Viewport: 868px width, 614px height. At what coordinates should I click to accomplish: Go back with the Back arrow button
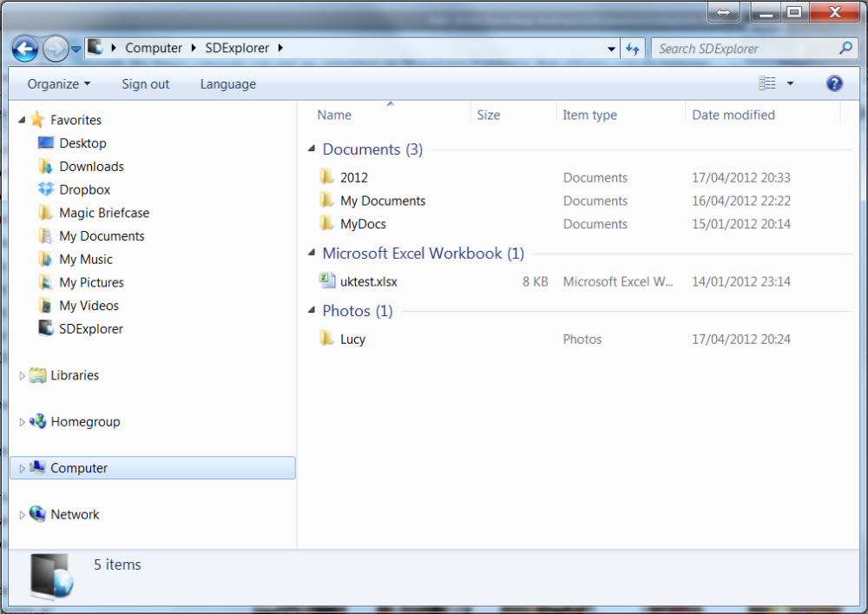pos(25,50)
